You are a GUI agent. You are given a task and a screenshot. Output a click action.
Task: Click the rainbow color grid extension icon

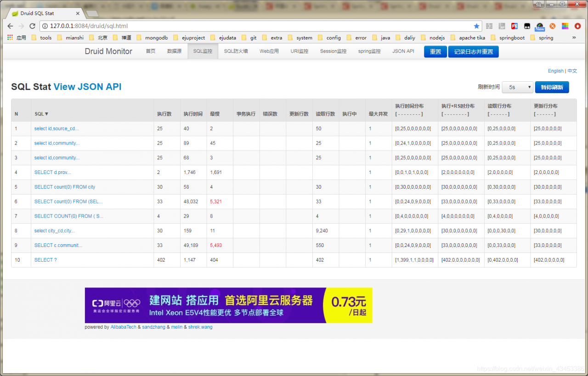(565, 26)
